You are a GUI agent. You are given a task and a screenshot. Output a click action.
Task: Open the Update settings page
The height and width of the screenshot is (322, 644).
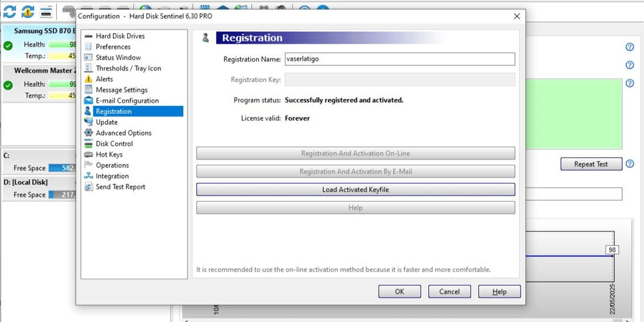107,122
